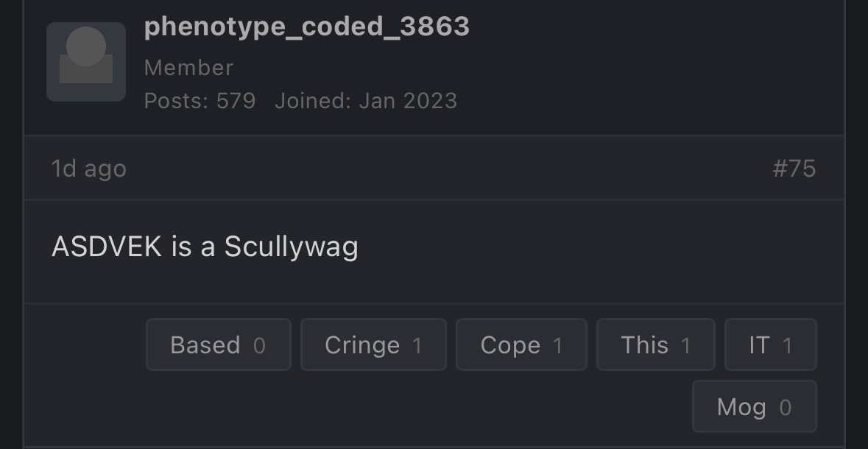Click the Joined: Jan 2023 text
This screenshot has width=868, height=449.
[x=366, y=101]
